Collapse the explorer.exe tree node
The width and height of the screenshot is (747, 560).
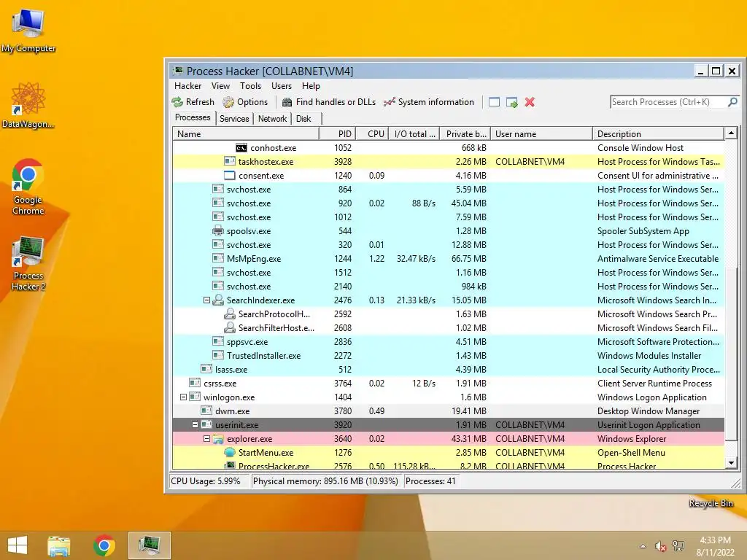(206, 438)
